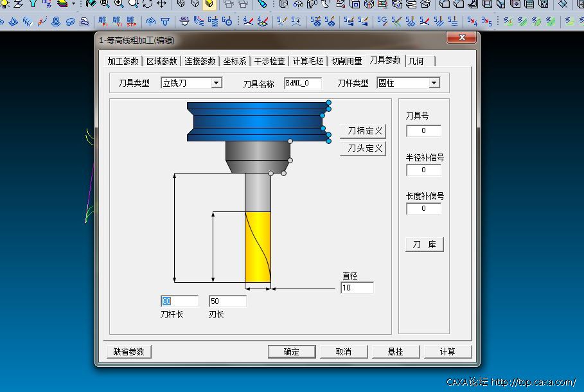
Task: Switch to the 切削用量 tab
Action: (x=346, y=62)
